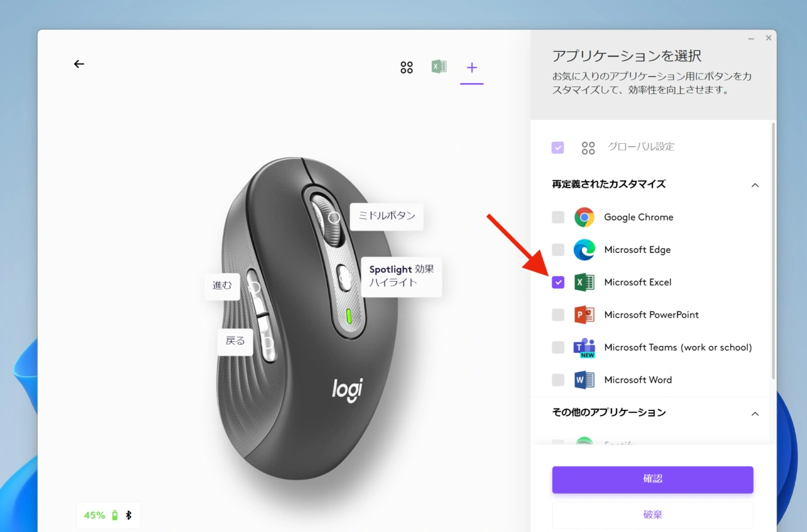Expand the グローバル設定 entry
The height and width of the screenshot is (532, 807).
(x=641, y=147)
